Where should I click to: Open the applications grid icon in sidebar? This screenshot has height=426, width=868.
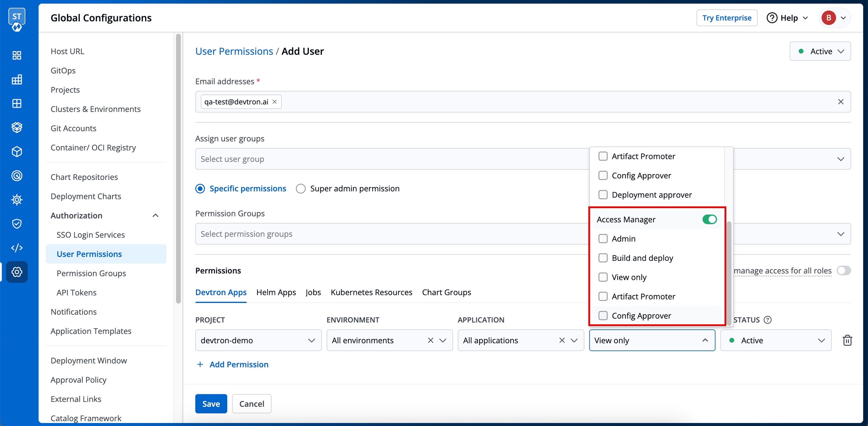click(17, 55)
